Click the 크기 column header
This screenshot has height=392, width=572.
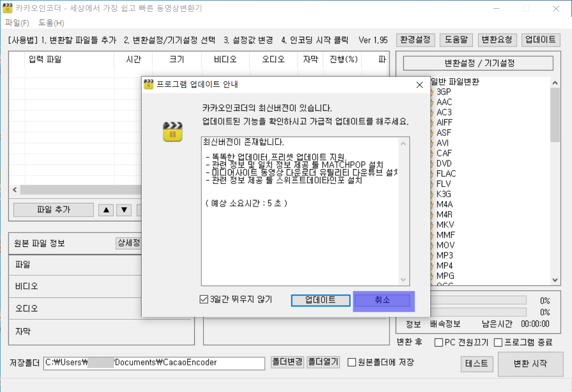click(x=177, y=59)
